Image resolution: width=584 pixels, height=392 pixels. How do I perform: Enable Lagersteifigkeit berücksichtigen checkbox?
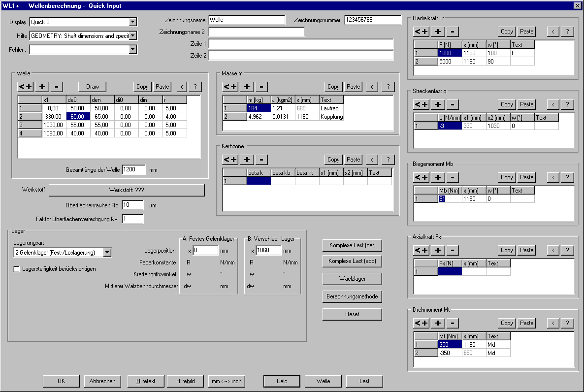click(17, 269)
